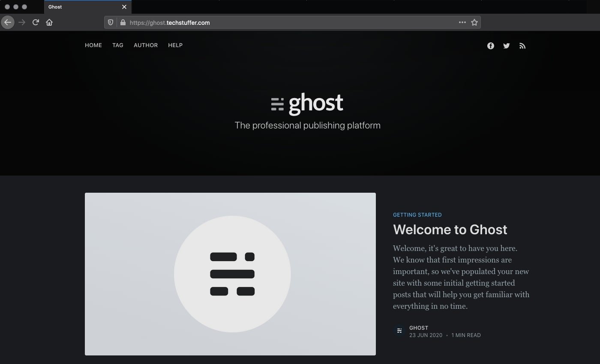Open the RSS feed icon
Image resolution: width=600 pixels, height=364 pixels.
click(x=522, y=46)
